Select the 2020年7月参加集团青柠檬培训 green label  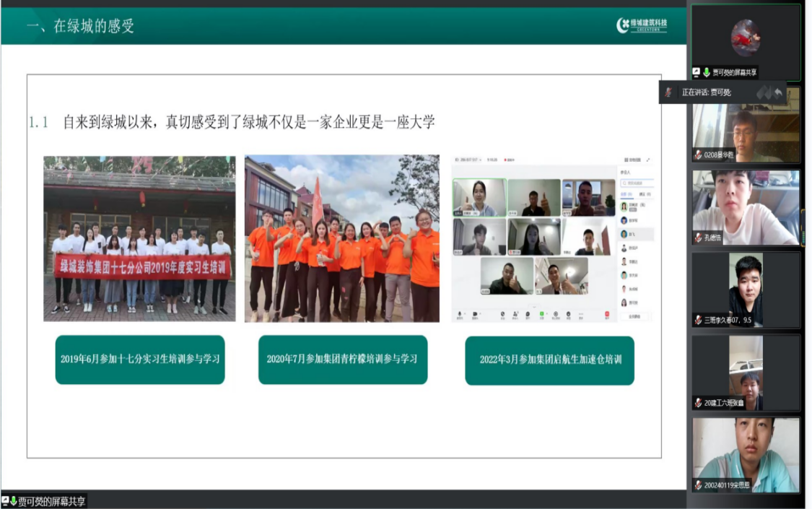click(343, 360)
